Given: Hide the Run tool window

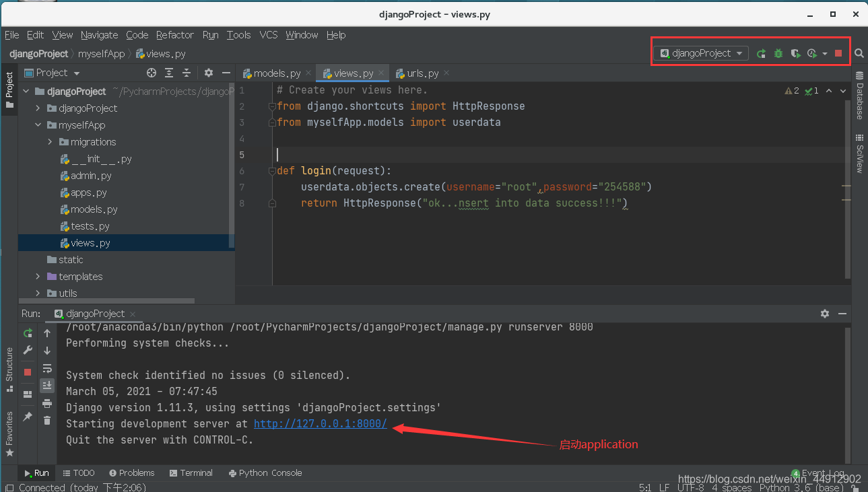Looking at the screenshot, I should pyautogui.click(x=842, y=314).
